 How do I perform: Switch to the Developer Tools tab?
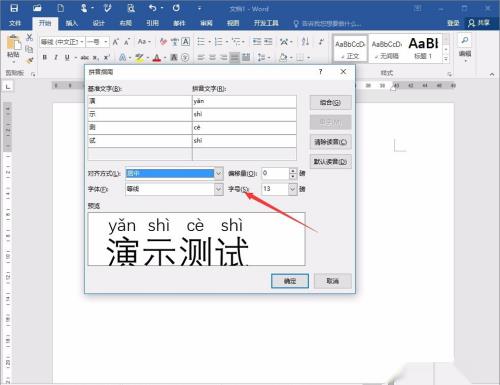pos(266,23)
